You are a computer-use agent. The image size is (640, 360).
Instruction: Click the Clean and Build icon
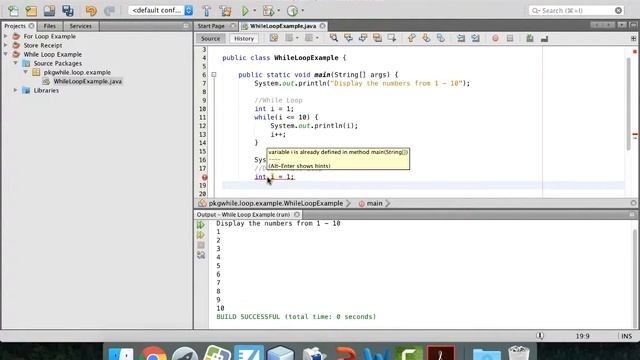(225, 11)
